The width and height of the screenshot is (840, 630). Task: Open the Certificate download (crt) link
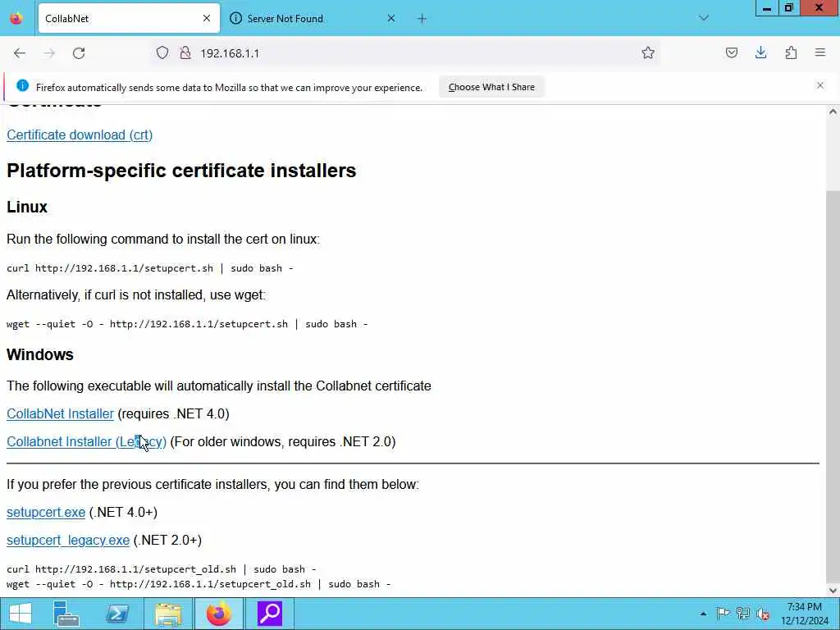tap(80, 135)
